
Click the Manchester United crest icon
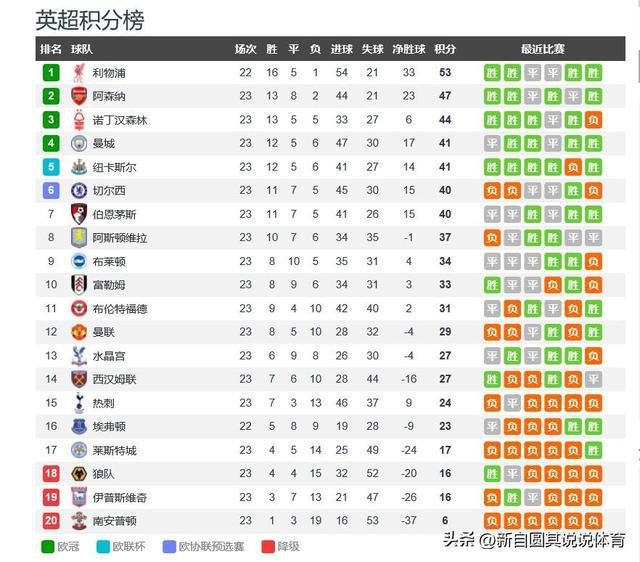tap(79, 332)
